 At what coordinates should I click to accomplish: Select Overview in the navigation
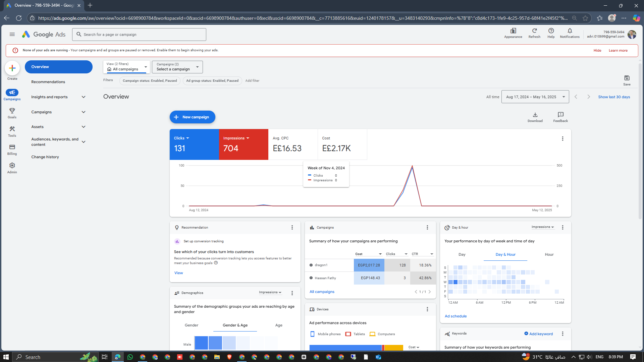click(58, 67)
